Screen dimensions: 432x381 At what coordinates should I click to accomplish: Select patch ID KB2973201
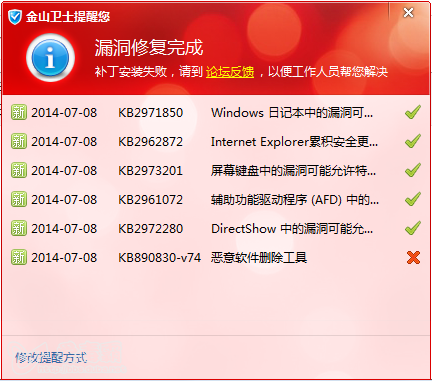click(x=151, y=171)
